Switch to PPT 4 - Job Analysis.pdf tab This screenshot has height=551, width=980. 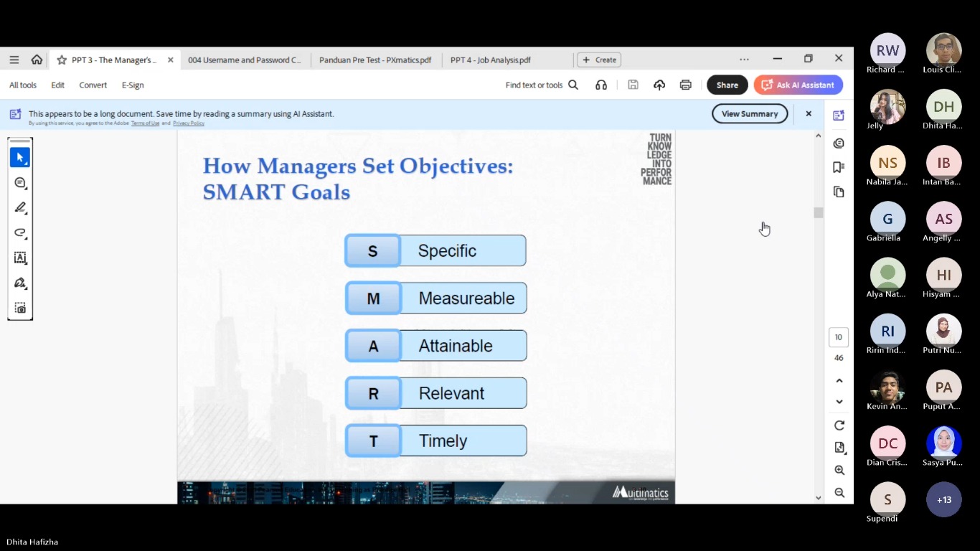(491, 60)
